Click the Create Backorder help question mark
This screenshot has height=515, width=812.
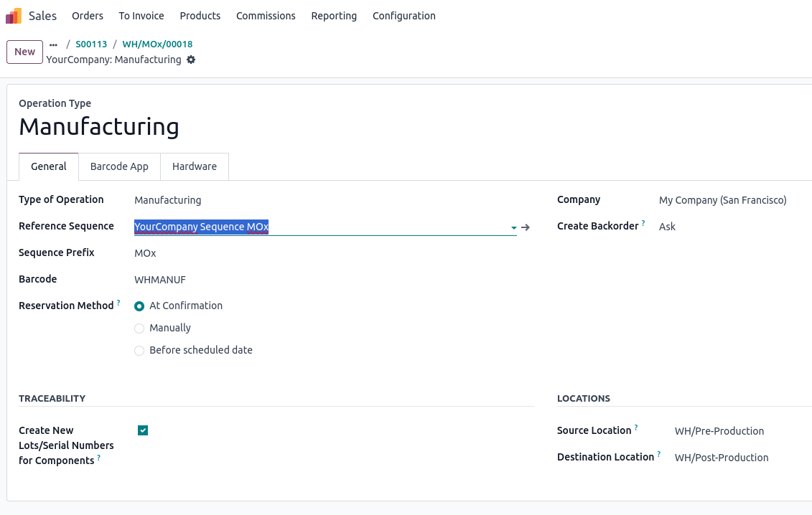point(643,224)
